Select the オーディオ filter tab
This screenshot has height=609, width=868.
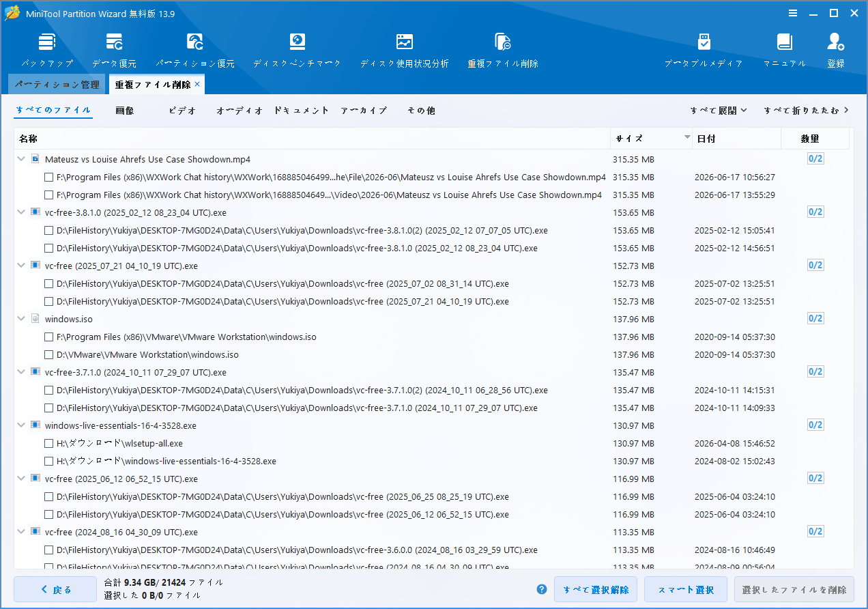click(x=240, y=110)
